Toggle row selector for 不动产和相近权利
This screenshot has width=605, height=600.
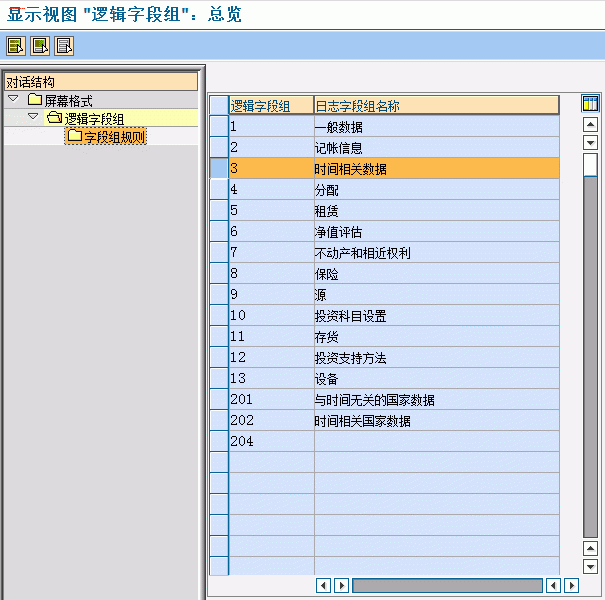pos(219,252)
